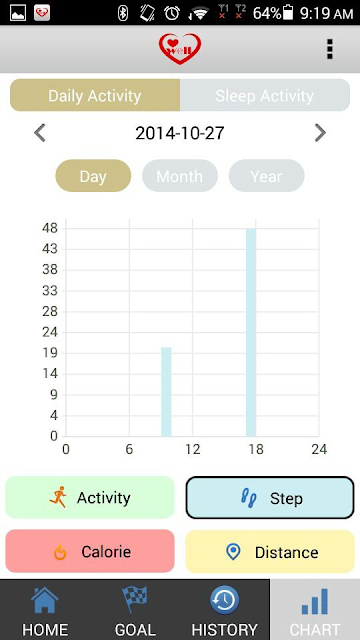Tap the location pin Distance icon
The width and height of the screenshot is (360, 640).
[x=233, y=552]
